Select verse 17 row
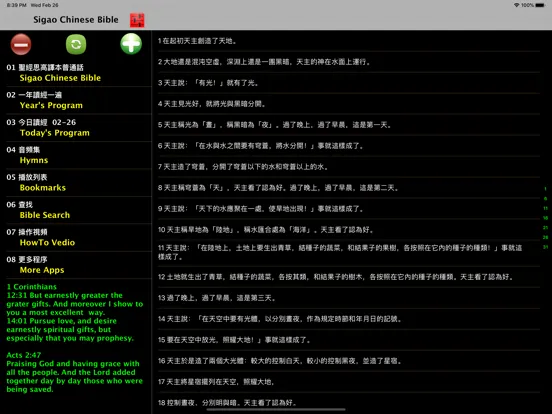This screenshot has width=552, height=414. pos(349,382)
